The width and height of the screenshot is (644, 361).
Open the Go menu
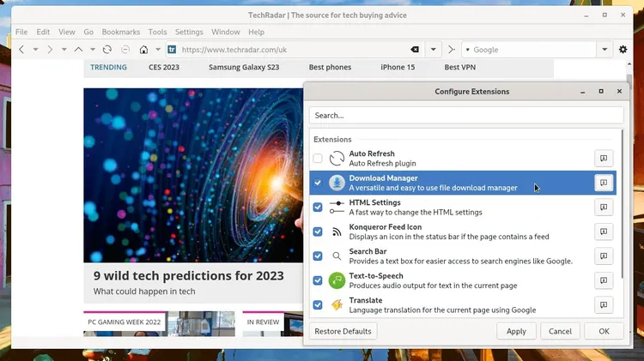pyautogui.click(x=88, y=32)
